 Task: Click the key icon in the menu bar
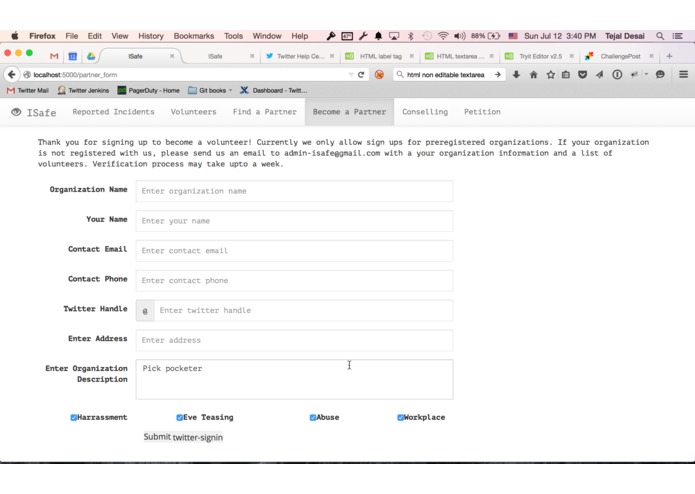pos(331,36)
